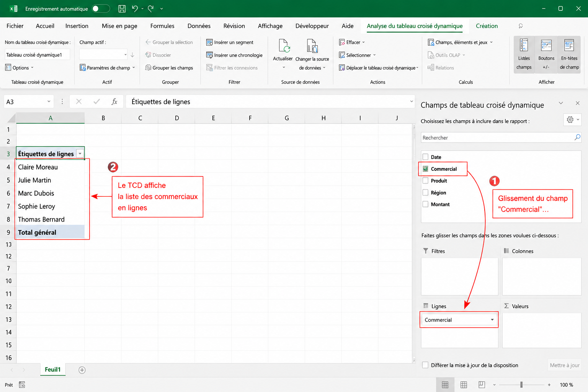
Task: Switch to the Insertion tab
Action: [x=77, y=26]
